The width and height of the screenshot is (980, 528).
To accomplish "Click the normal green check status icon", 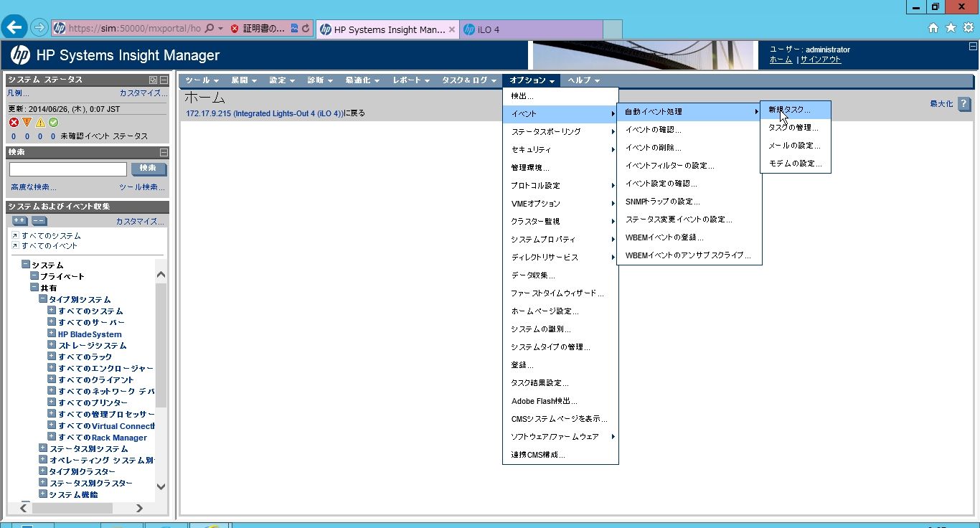I will [x=53, y=123].
